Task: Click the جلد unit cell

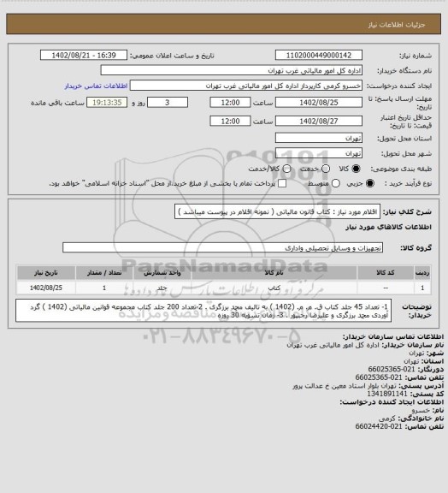Action: tap(162, 288)
